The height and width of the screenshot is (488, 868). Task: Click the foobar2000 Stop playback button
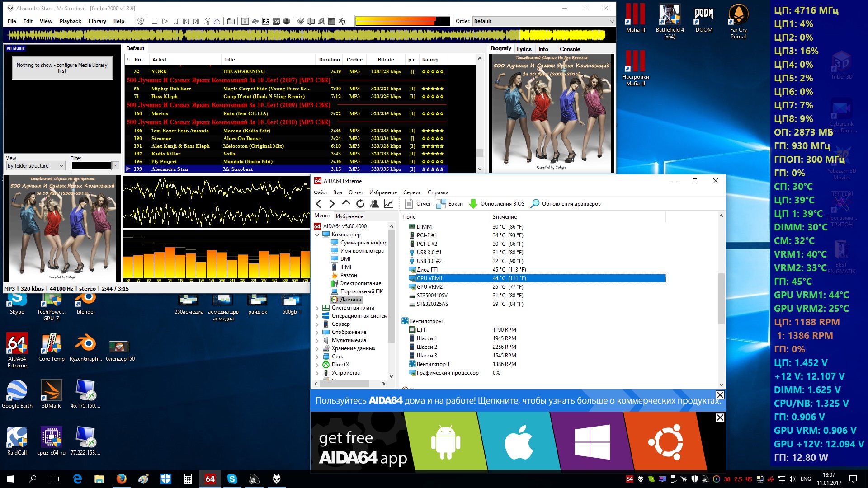click(x=155, y=21)
